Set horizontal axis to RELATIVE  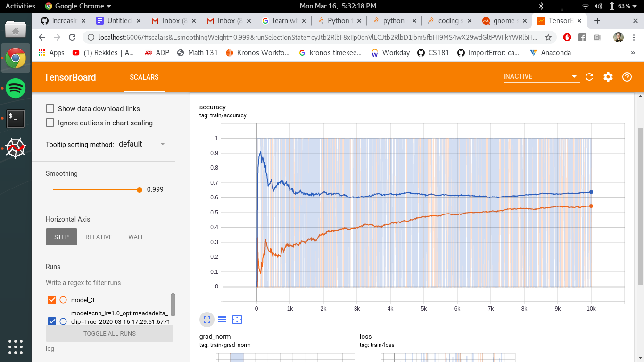point(99,237)
